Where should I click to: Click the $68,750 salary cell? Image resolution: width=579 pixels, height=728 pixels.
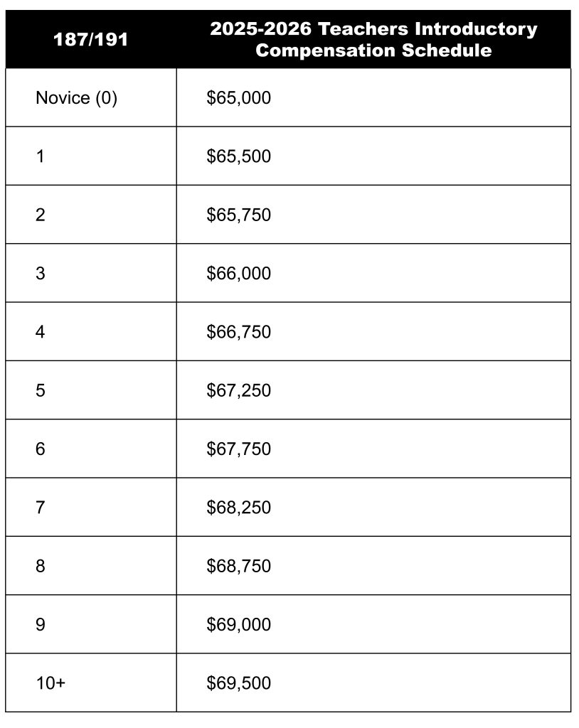coord(239,566)
